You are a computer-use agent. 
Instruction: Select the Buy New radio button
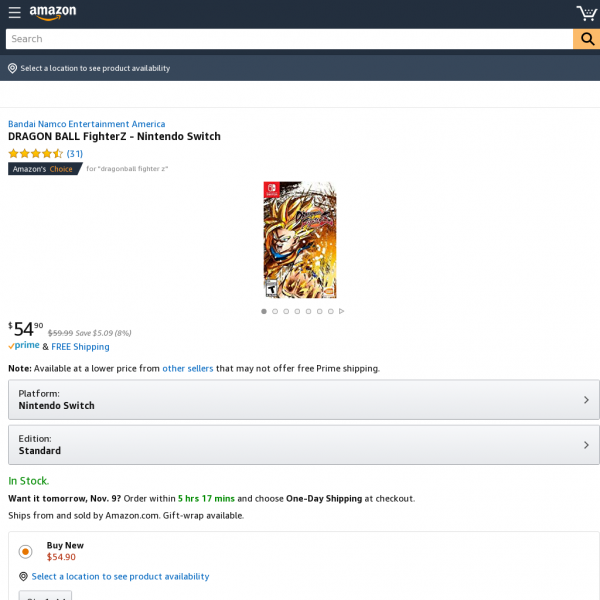click(x=25, y=551)
